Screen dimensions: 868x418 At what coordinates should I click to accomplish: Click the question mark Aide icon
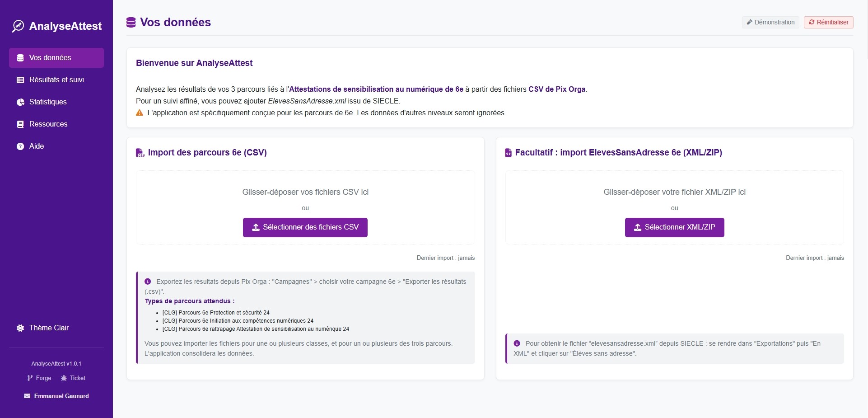click(20, 146)
